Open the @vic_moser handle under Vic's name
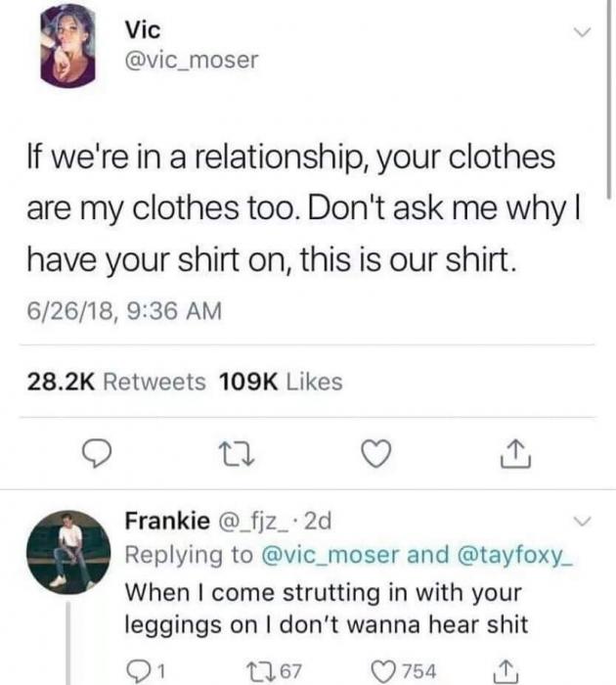 (x=192, y=61)
